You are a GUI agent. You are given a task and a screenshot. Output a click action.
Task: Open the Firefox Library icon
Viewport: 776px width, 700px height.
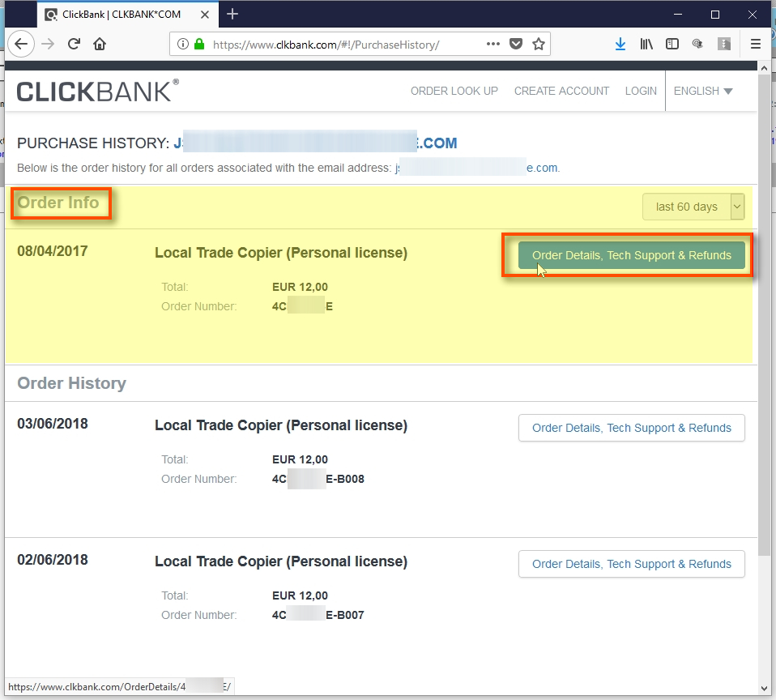click(x=646, y=44)
